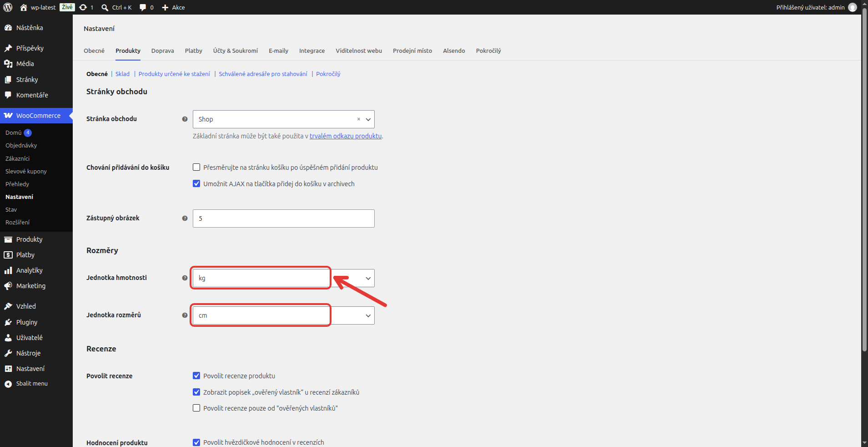This screenshot has height=447, width=868.
Task: Open Schválené adresáře pro stahování link
Action: tap(263, 74)
